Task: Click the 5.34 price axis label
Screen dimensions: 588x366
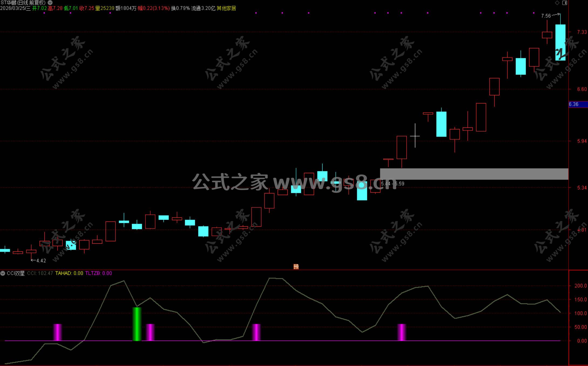Action: 582,188
